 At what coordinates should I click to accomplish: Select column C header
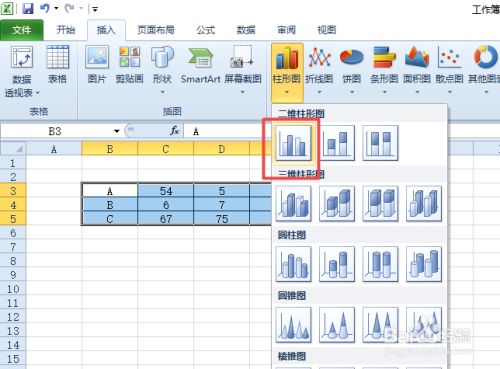166,149
